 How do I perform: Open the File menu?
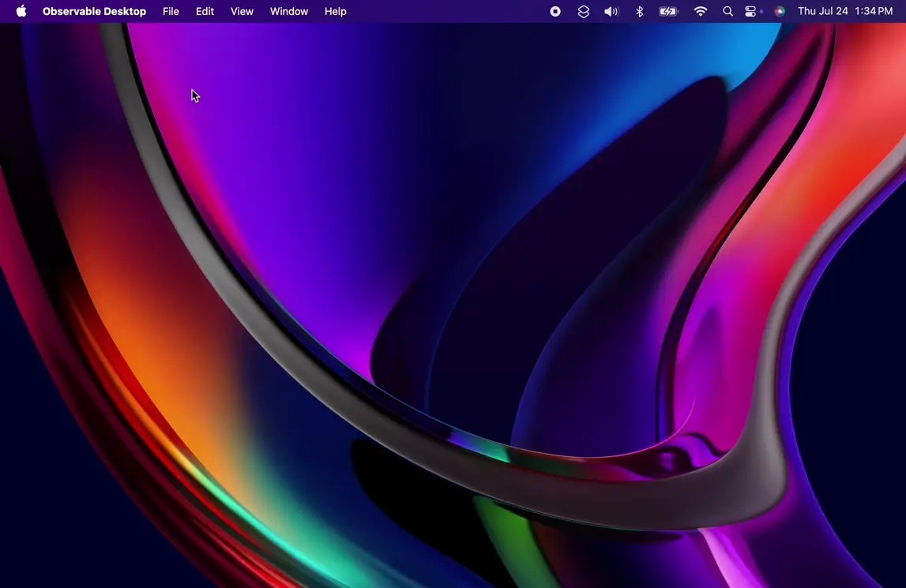tap(171, 11)
